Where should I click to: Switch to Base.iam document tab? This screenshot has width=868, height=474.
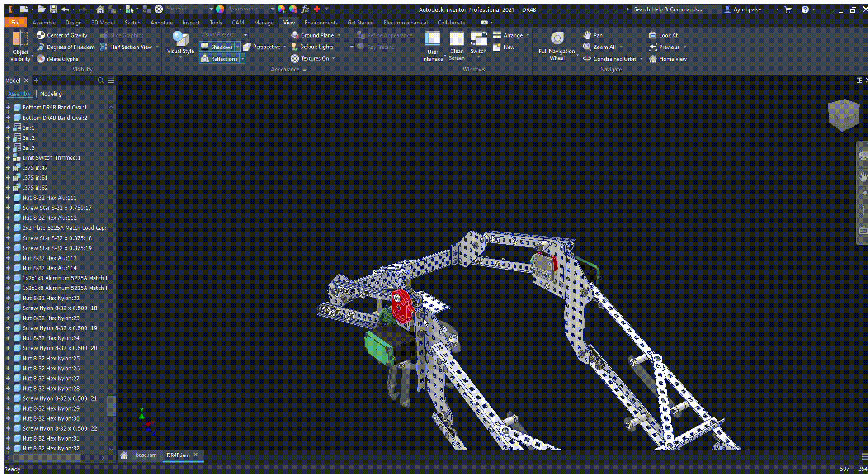[x=146, y=455]
